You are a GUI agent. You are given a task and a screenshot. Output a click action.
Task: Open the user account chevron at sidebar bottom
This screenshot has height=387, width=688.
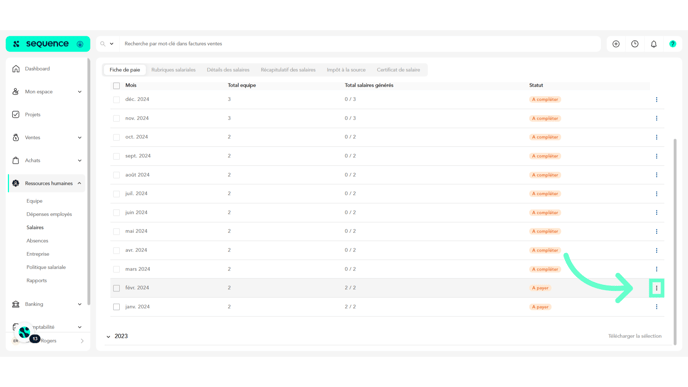pos(82,341)
